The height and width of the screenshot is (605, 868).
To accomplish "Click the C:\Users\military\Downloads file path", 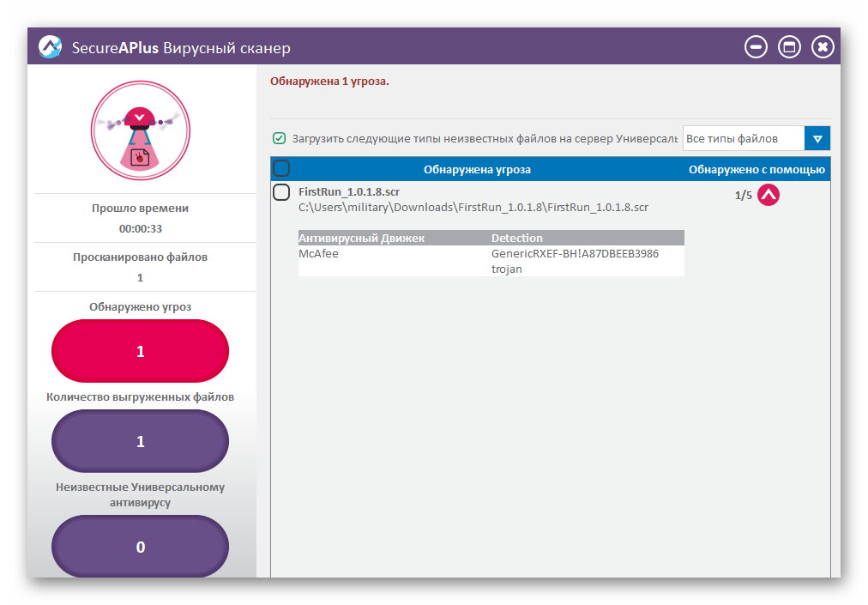I will click(473, 207).
